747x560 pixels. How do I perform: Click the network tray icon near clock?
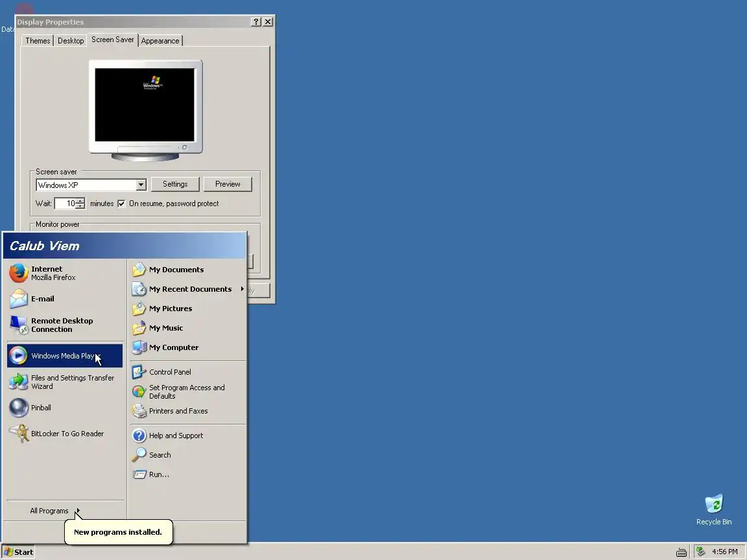coord(700,552)
